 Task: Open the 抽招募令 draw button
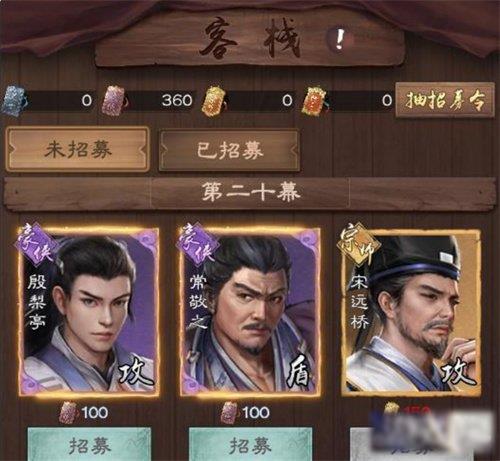click(445, 100)
